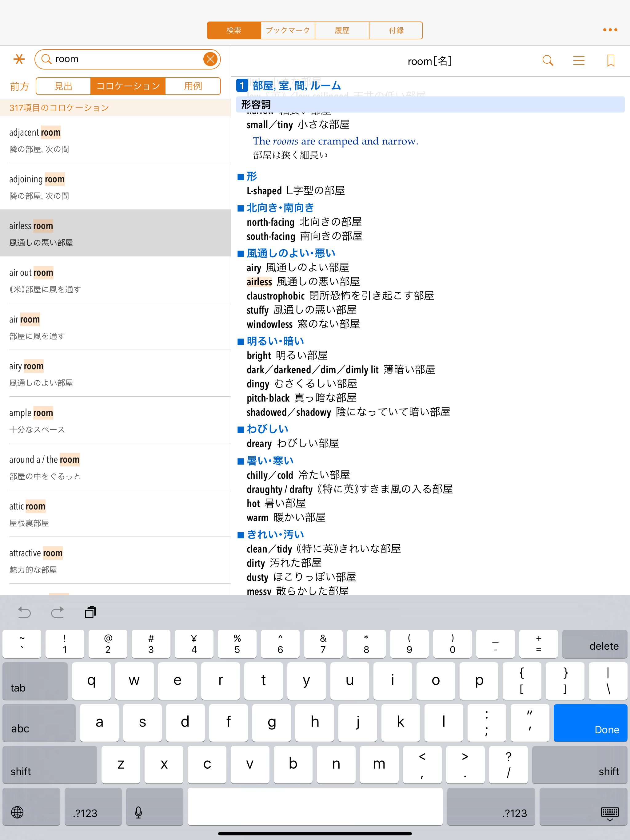This screenshot has height=840, width=630.
Task: Tap the right shift key
Action: [x=580, y=764]
